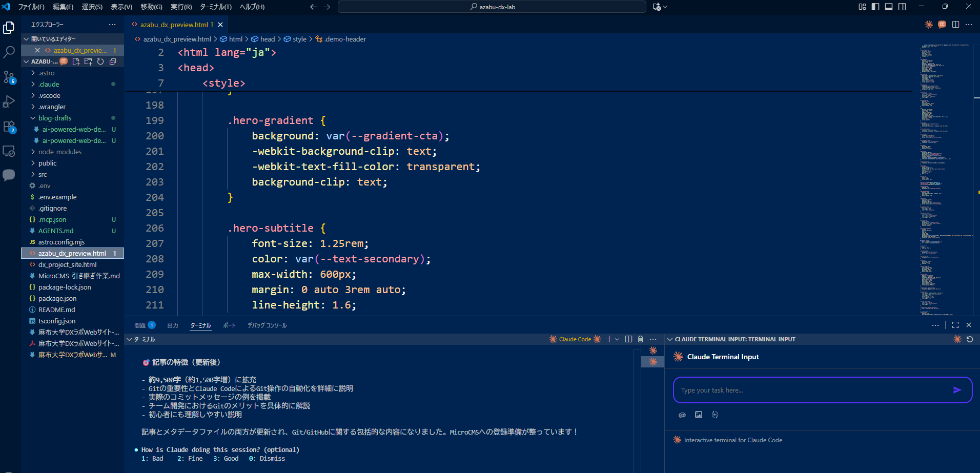
Task: Open package.json in the explorer
Action: click(x=57, y=298)
